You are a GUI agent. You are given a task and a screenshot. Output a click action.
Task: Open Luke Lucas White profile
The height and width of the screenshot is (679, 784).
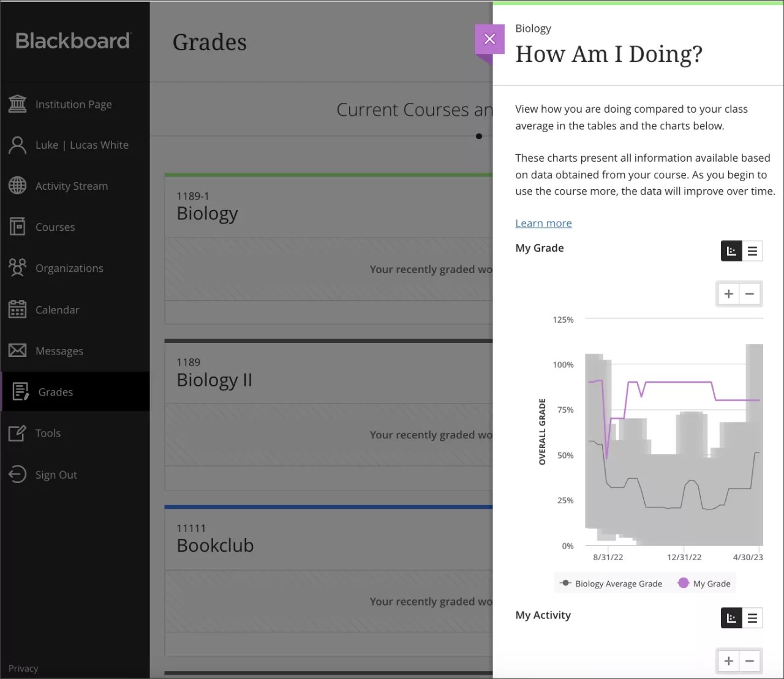tap(81, 145)
